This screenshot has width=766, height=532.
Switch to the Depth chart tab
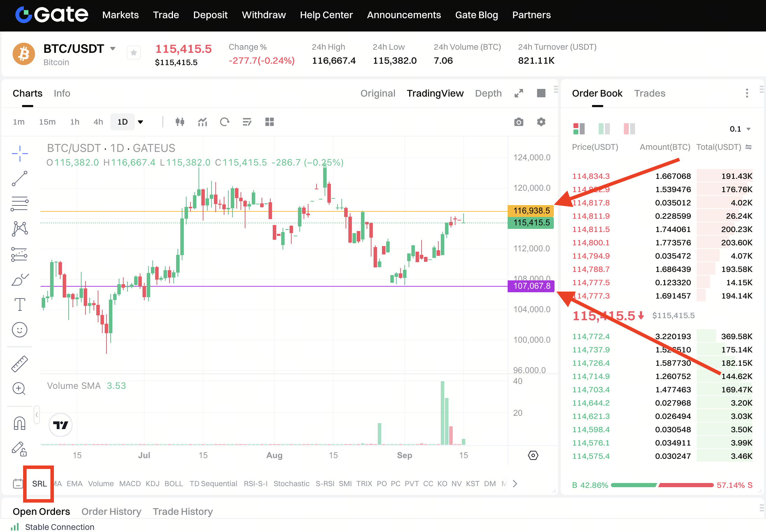(x=488, y=93)
